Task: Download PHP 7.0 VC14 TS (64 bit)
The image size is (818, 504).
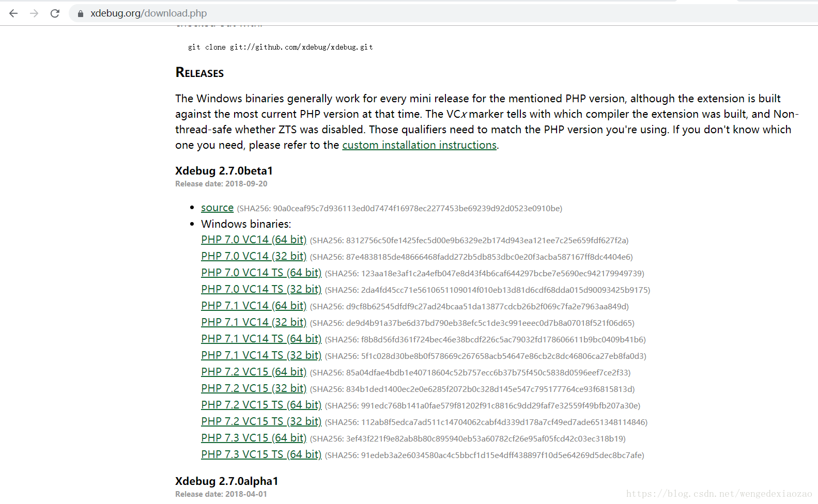Action: point(261,273)
